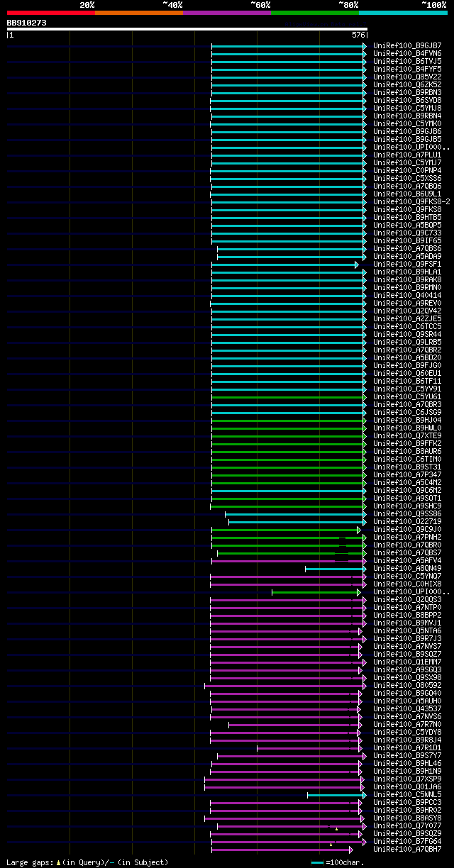Click the UniRef100_Q9C9J0 hit label
Screen dimensions: 454x868
tap(407, 529)
